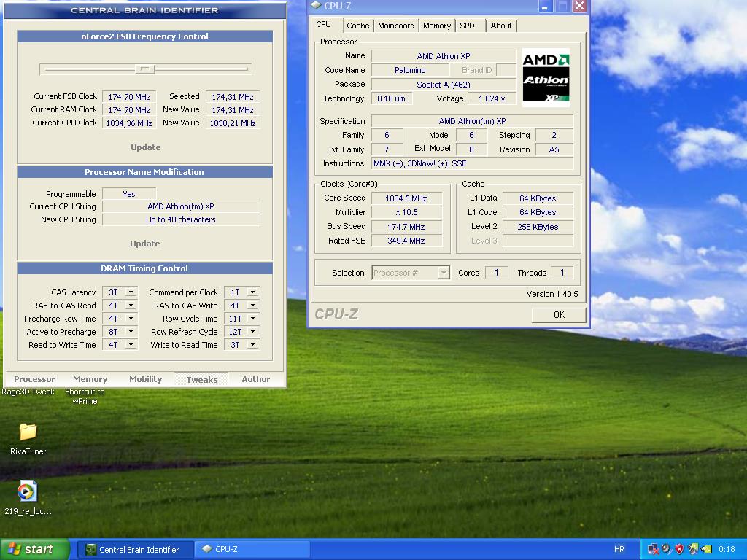This screenshot has height=560, width=747.
Task: Open Author tab in Central Brain Identifier
Action: click(x=255, y=379)
